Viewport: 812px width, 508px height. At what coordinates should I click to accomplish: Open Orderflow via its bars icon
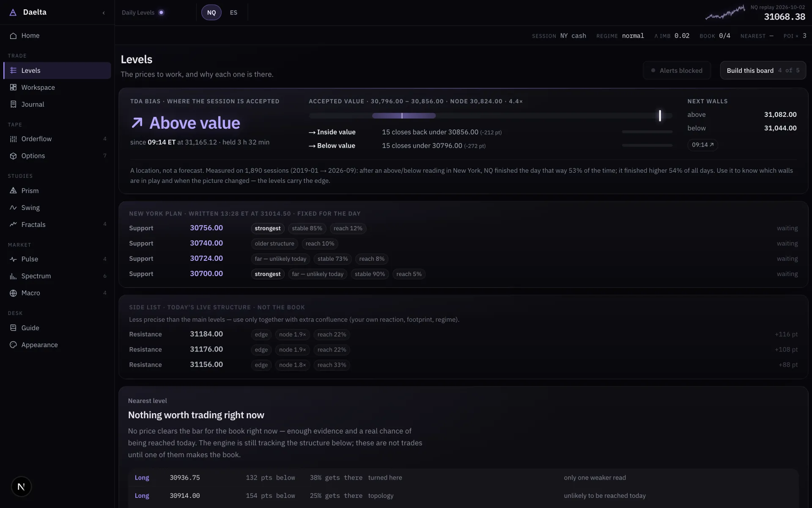click(13, 139)
